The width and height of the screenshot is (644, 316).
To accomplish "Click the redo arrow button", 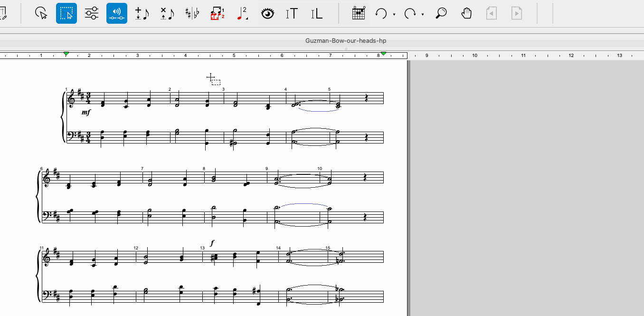I will point(410,13).
